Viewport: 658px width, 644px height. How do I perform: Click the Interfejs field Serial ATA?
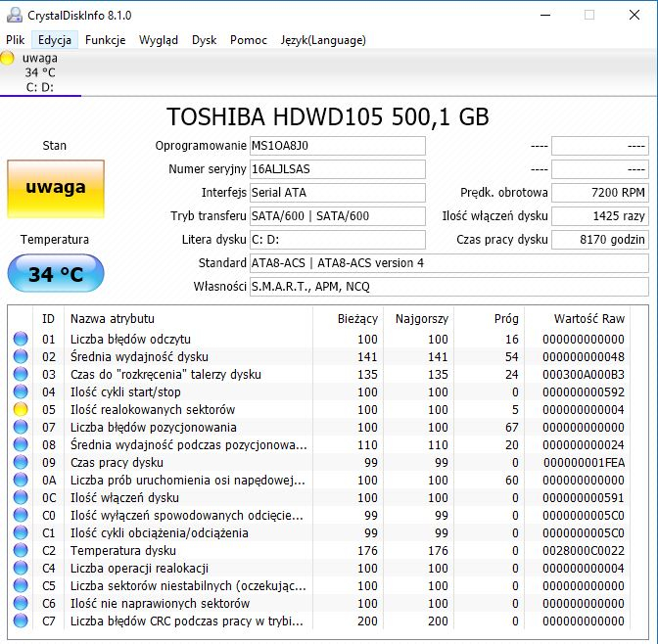338,193
